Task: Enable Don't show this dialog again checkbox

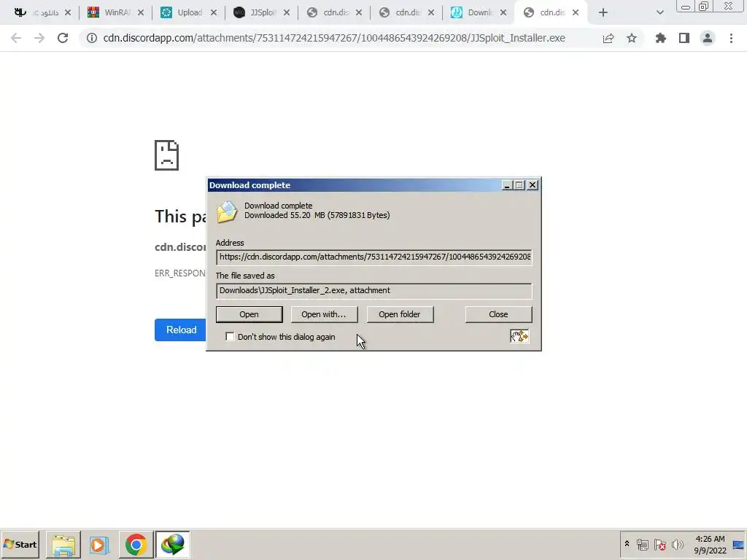Action: pyautogui.click(x=230, y=337)
